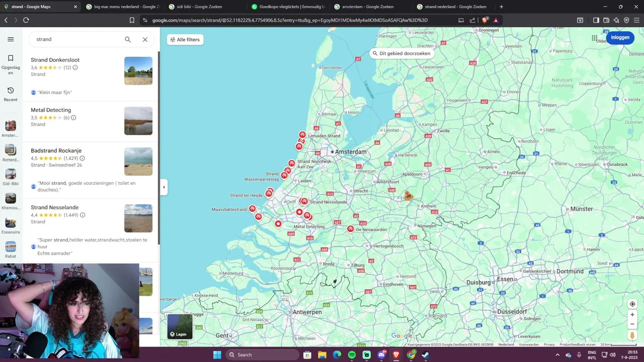The image size is (644, 362).
Task: Open the Rabat recent item in sidebar
Action: click(x=11, y=249)
